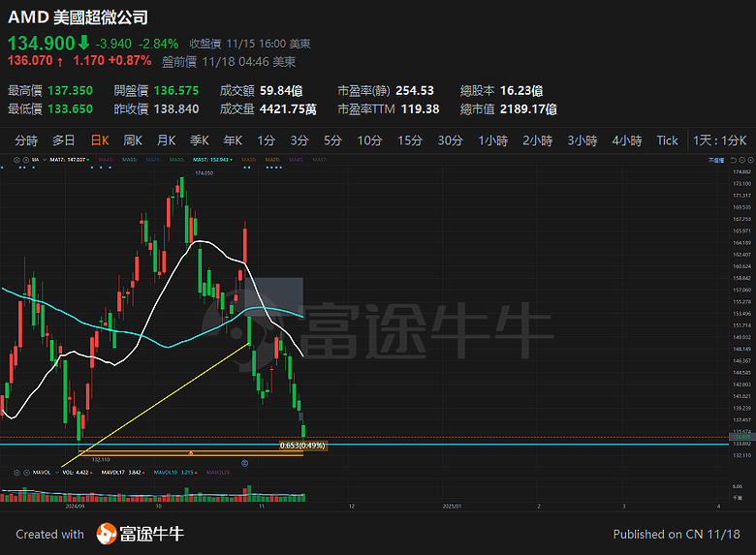The width and height of the screenshot is (756, 555).
Task: Click the MAVOL indicator hide icon
Action: (x=26, y=473)
